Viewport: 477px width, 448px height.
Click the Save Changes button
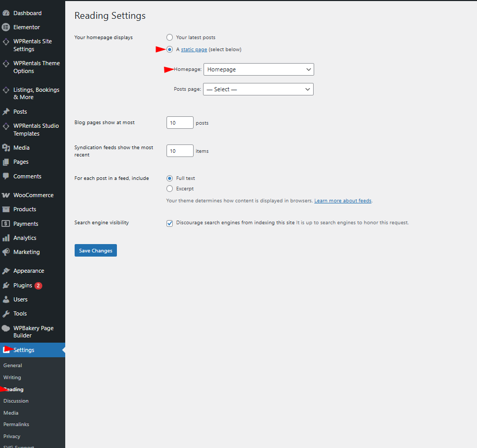pos(96,251)
